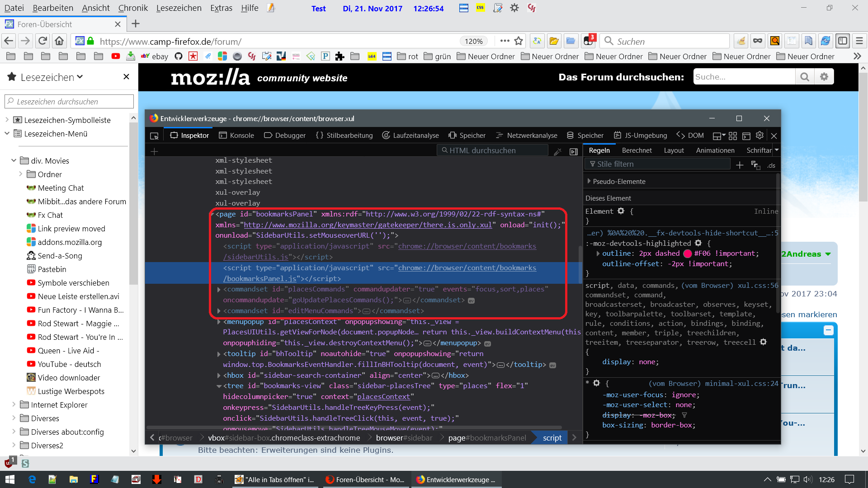Activate the element picker icon in devtools

pos(154,136)
